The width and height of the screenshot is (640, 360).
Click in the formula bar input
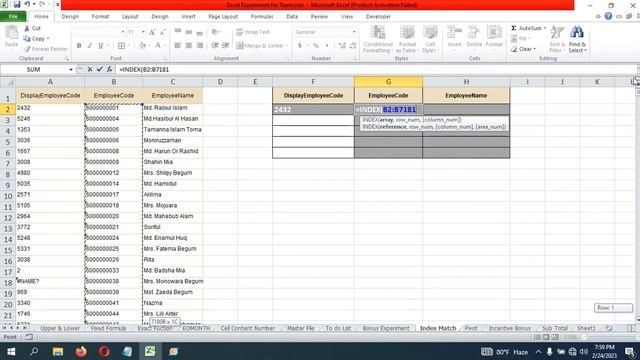[376, 69]
